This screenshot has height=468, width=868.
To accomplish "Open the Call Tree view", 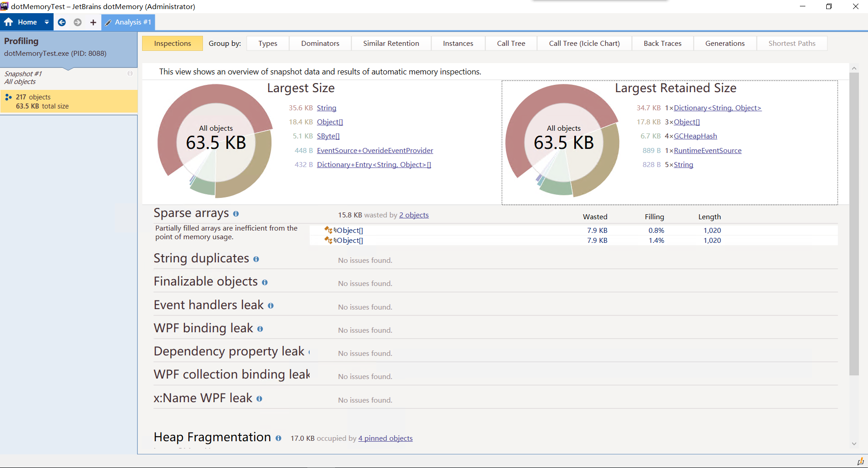I will tap(511, 44).
